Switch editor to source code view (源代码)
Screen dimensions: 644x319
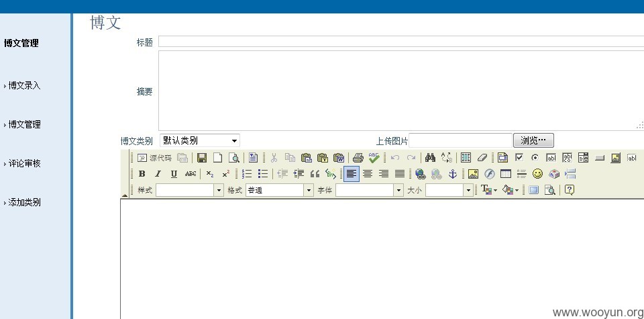tap(154, 158)
